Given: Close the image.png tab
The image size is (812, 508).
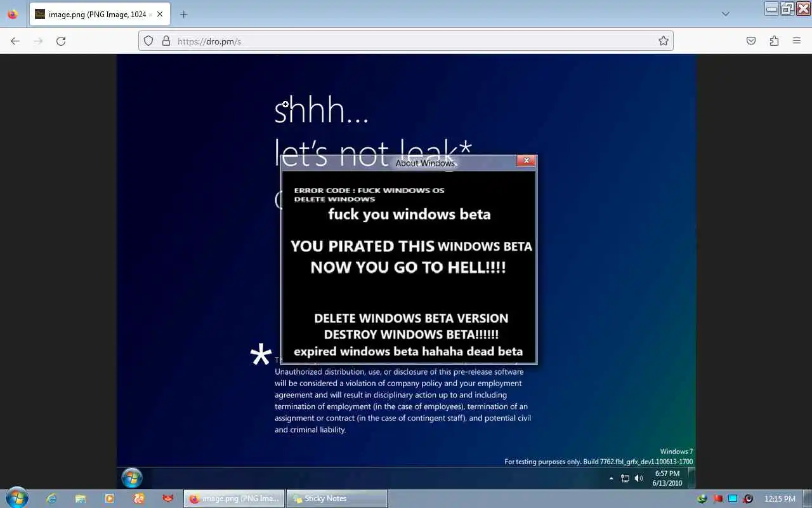Looking at the screenshot, I should pyautogui.click(x=159, y=14).
